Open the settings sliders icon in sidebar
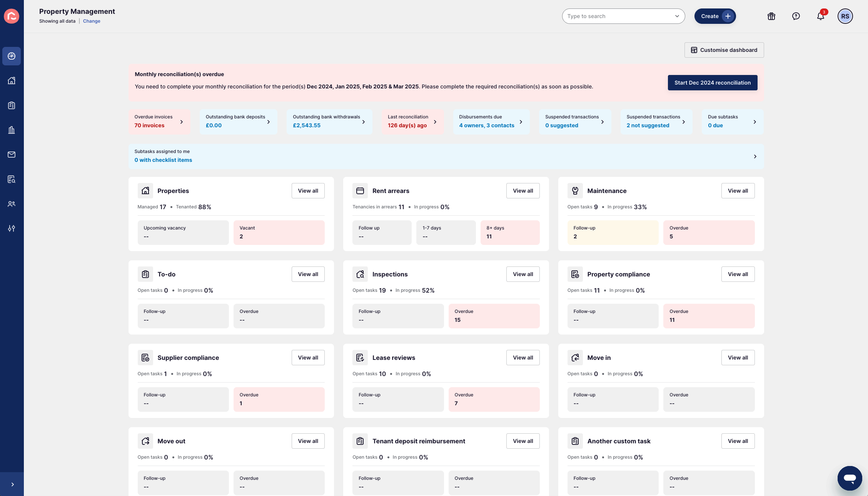The image size is (868, 496). pyautogui.click(x=12, y=228)
